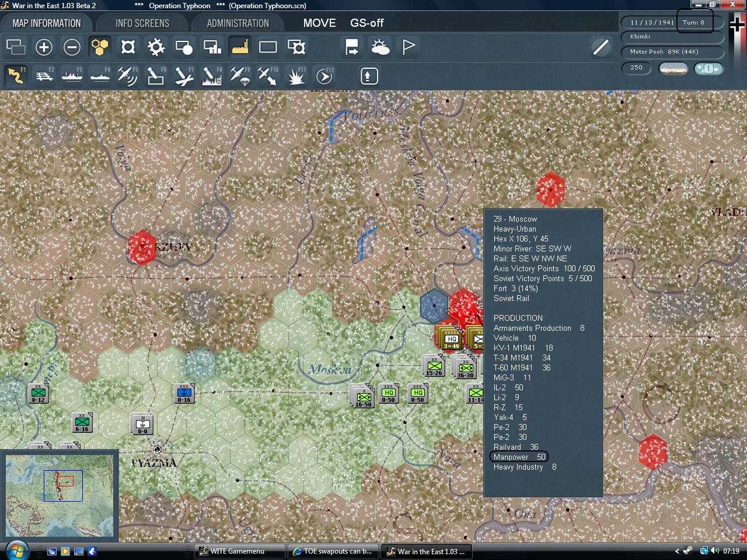
Task: Select the Soviet 3=49 HQ counter
Action: [451, 338]
